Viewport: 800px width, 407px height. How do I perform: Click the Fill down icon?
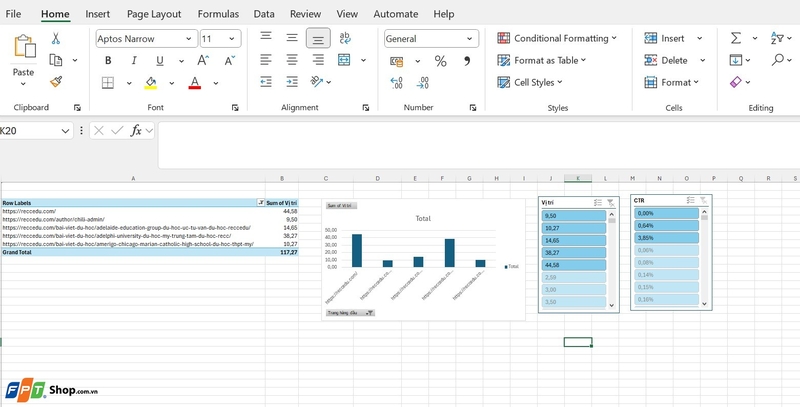[x=735, y=60]
